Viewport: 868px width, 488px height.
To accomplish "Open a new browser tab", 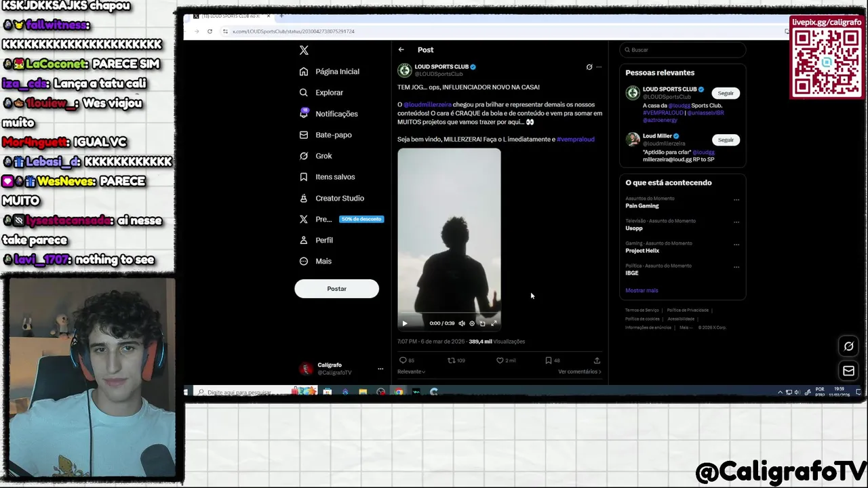I will [x=281, y=16].
